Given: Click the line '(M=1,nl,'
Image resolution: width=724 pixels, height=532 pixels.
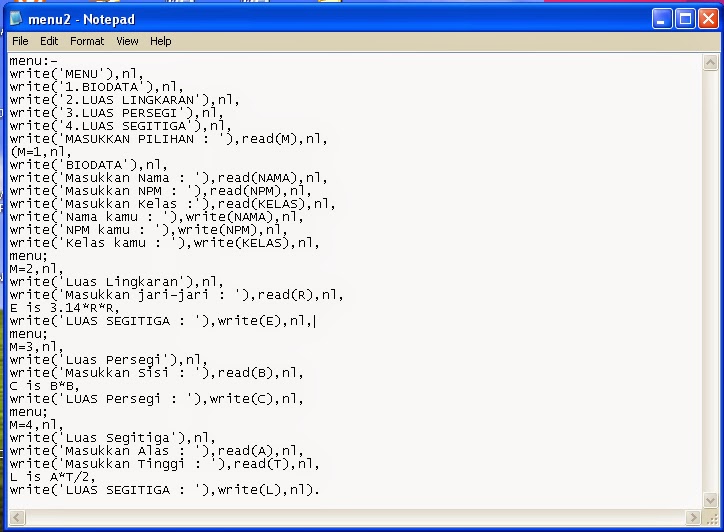Looking at the screenshot, I should tap(40, 151).
